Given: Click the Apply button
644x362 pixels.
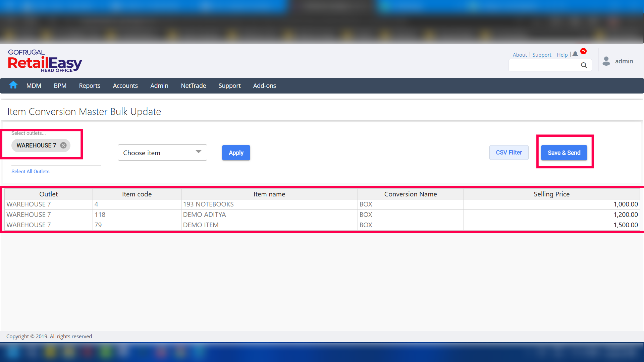Looking at the screenshot, I should [x=236, y=153].
